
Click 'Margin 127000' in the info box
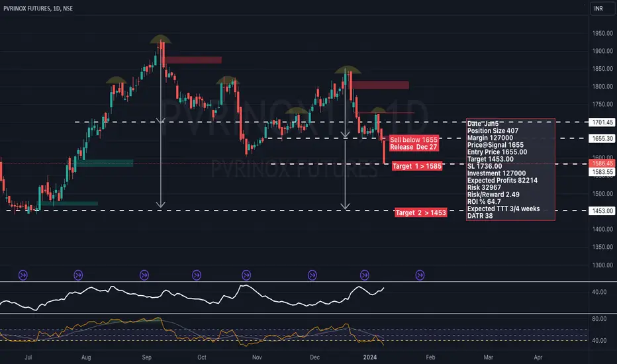pyautogui.click(x=490, y=138)
